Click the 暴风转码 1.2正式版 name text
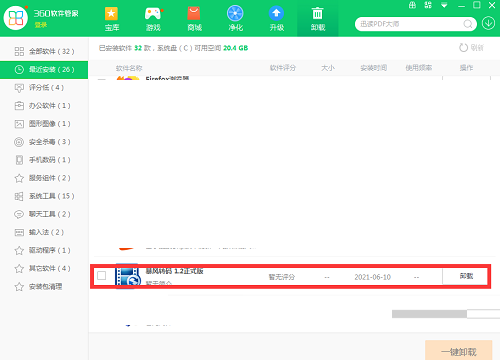 click(x=174, y=271)
